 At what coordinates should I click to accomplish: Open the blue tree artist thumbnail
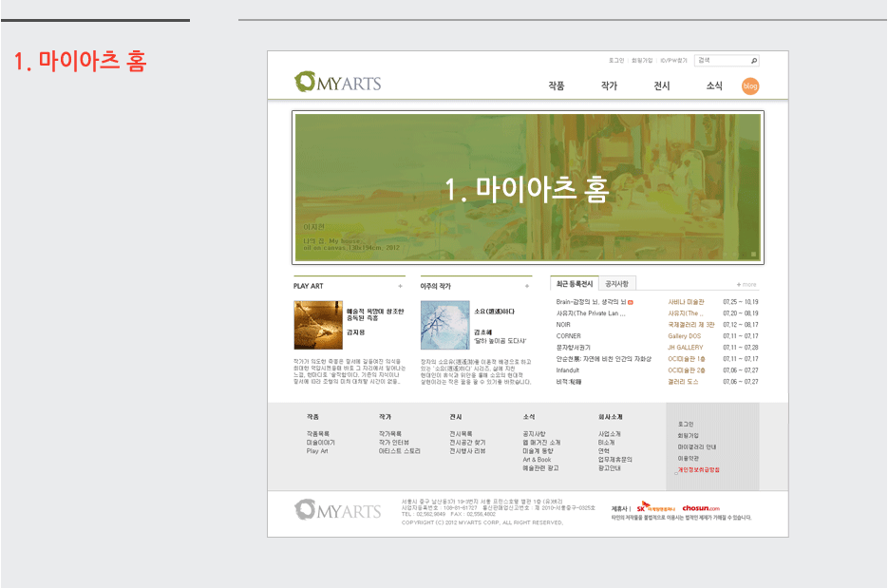[x=445, y=325]
